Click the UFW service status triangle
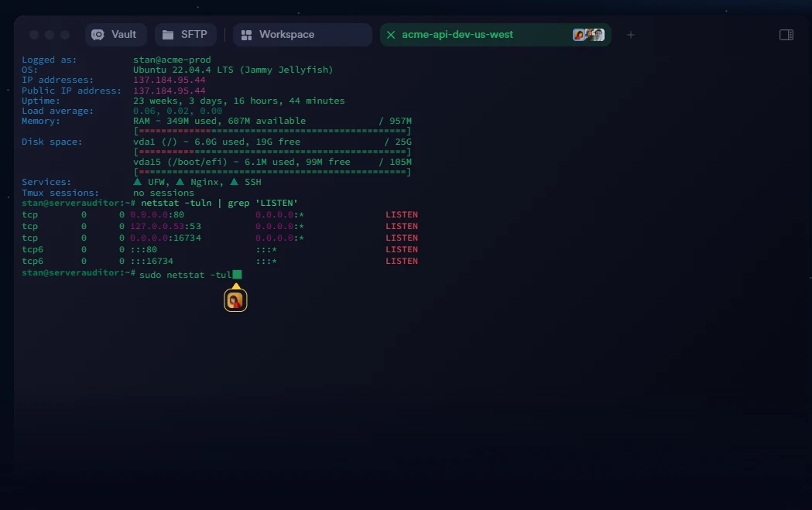The height and width of the screenshot is (510, 812). click(137, 182)
